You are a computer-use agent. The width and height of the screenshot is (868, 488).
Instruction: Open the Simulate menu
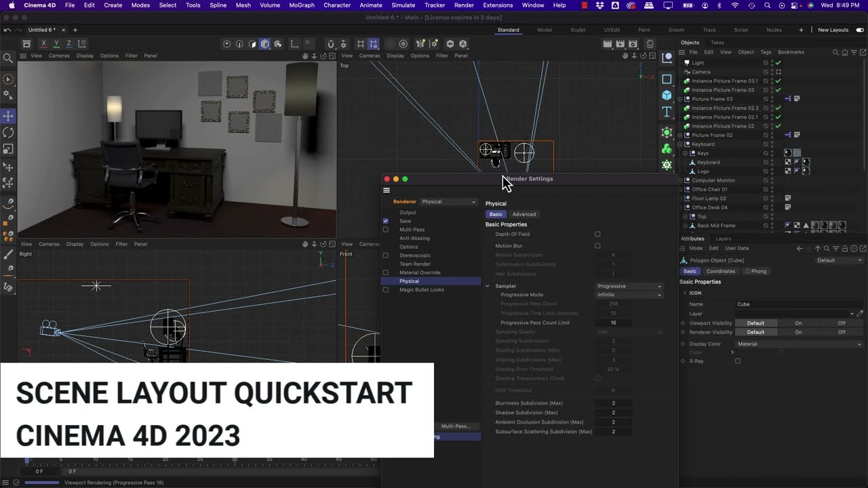pos(403,5)
